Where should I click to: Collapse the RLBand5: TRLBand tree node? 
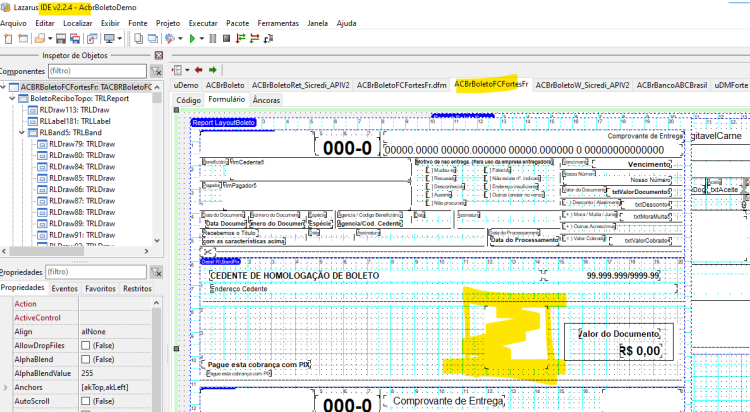point(22,133)
